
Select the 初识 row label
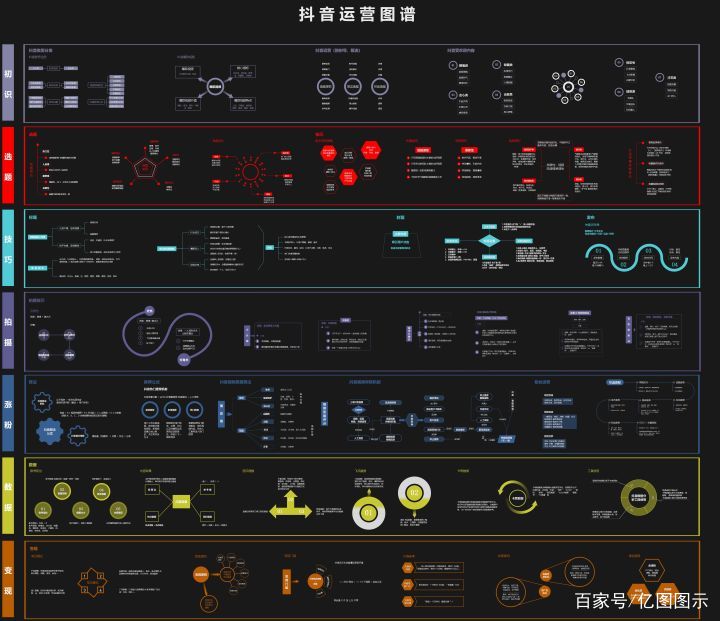point(8,83)
